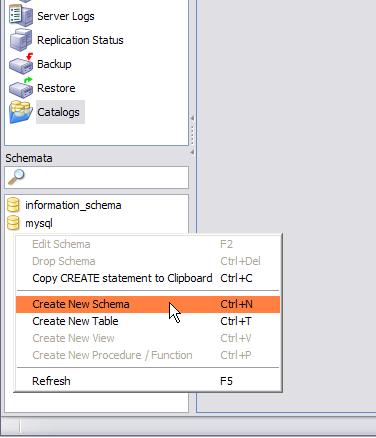Click the Restore label in sidebar
Viewport: 376px width, 438px height.
(56, 88)
